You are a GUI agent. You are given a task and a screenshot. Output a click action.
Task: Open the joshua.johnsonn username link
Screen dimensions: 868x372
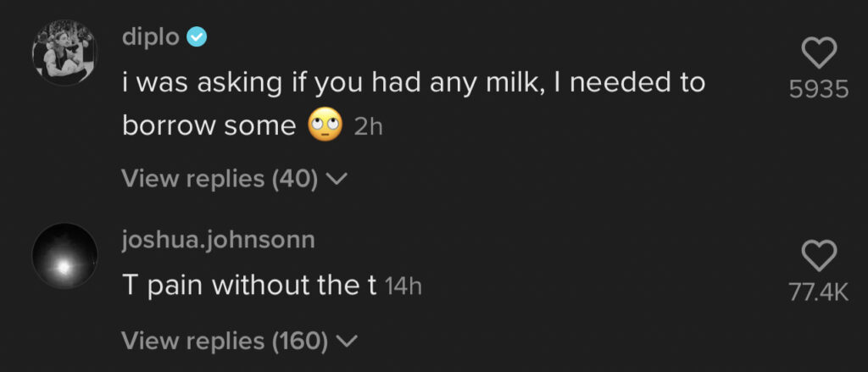click(219, 240)
